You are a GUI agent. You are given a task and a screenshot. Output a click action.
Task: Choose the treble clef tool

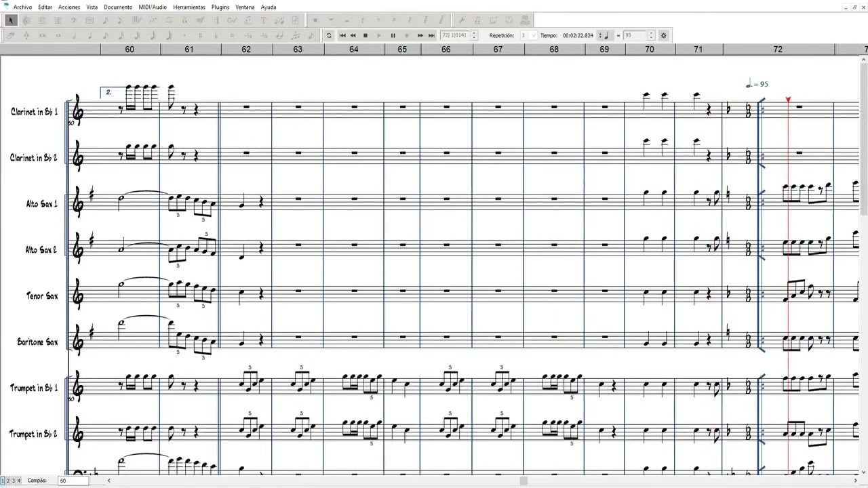click(x=26, y=20)
